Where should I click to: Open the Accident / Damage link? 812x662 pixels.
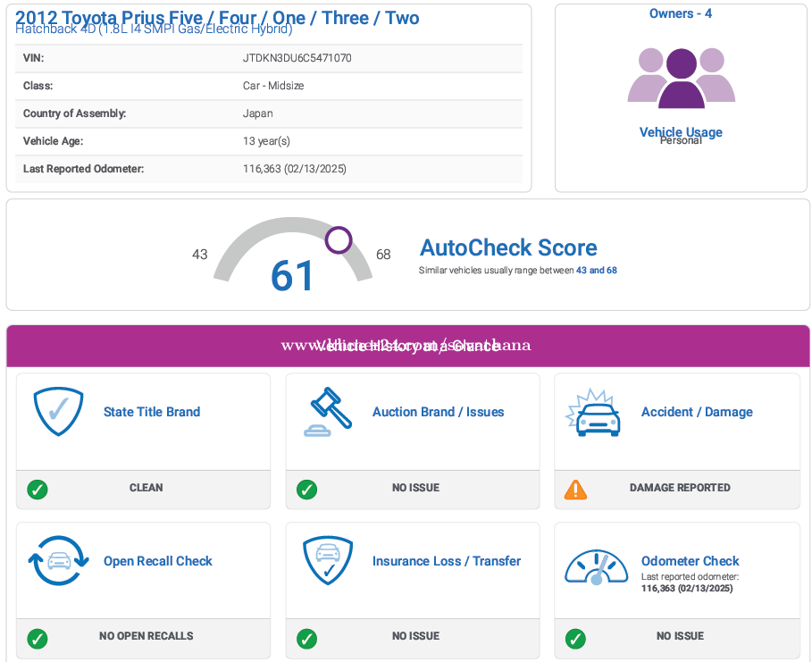coord(697,412)
